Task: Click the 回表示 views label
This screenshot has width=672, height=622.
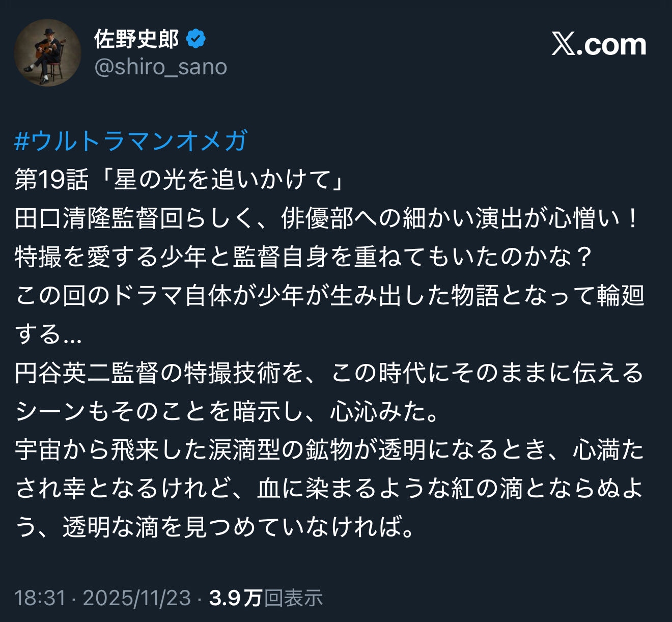Action: pos(293,598)
